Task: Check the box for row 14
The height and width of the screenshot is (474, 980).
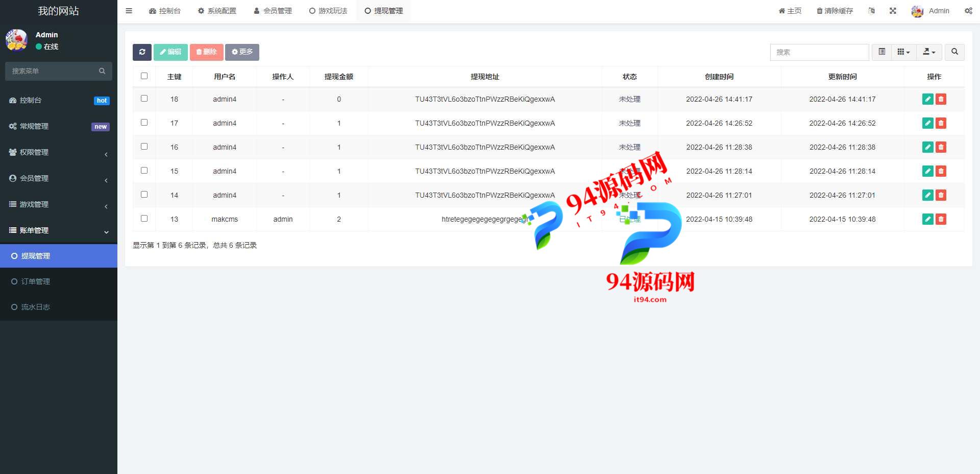Action: [x=144, y=194]
